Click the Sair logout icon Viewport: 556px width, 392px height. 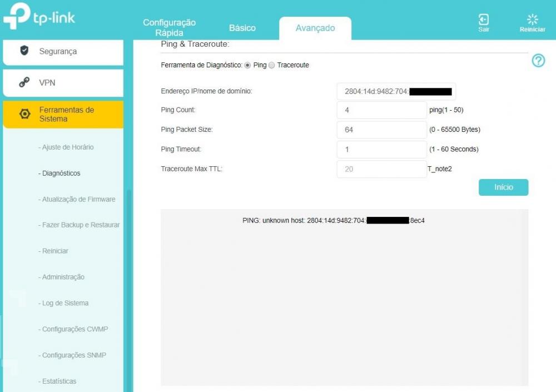(x=484, y=20)
